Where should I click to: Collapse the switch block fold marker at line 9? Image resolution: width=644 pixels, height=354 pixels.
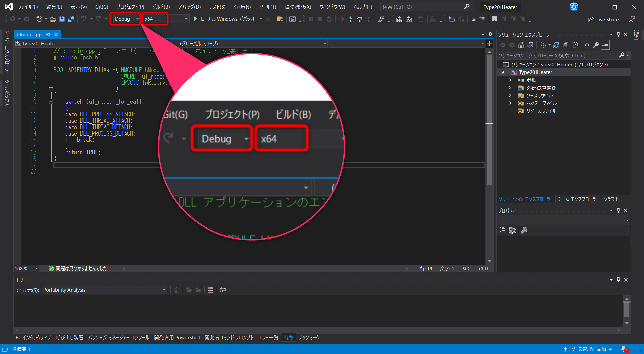tap(51, 102)
